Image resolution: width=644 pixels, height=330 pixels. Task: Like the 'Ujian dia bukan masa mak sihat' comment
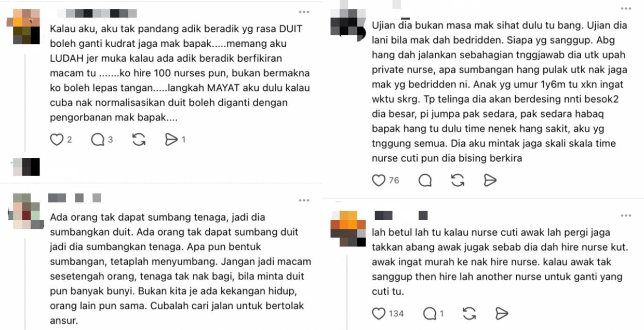click(379, 180)
